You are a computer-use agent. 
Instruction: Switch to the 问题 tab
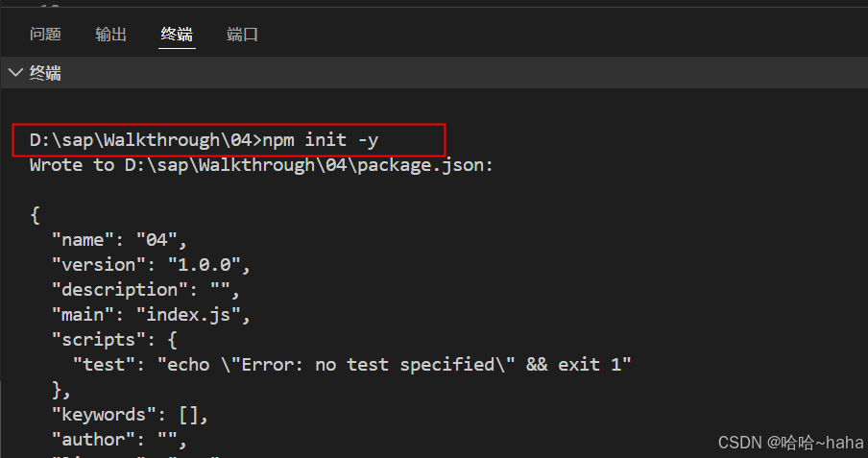tap(45, 35)
